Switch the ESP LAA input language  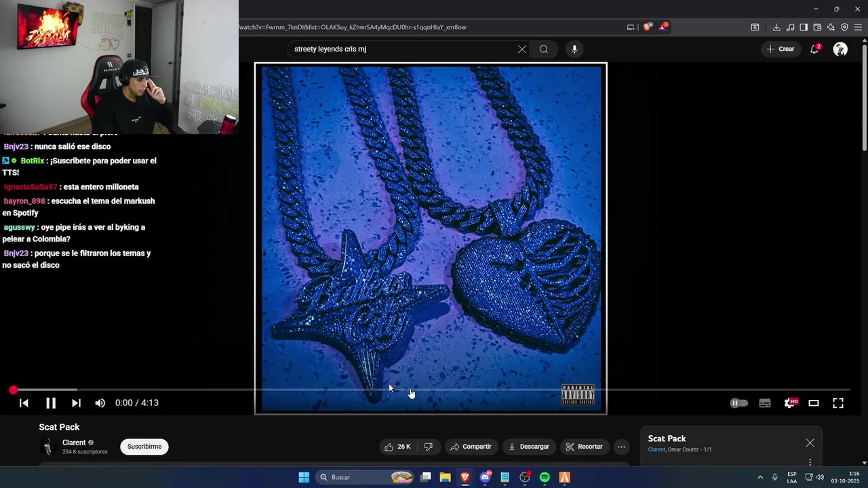pos(792,477)
